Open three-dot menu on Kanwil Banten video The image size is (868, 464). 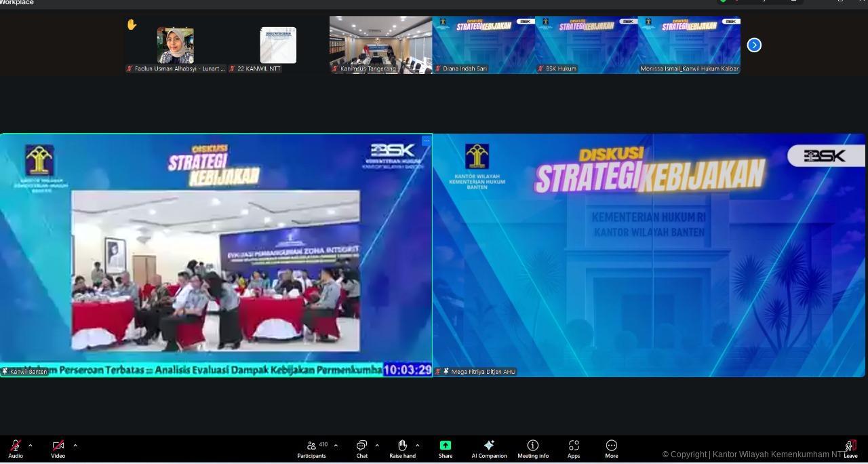coord(426,140)
